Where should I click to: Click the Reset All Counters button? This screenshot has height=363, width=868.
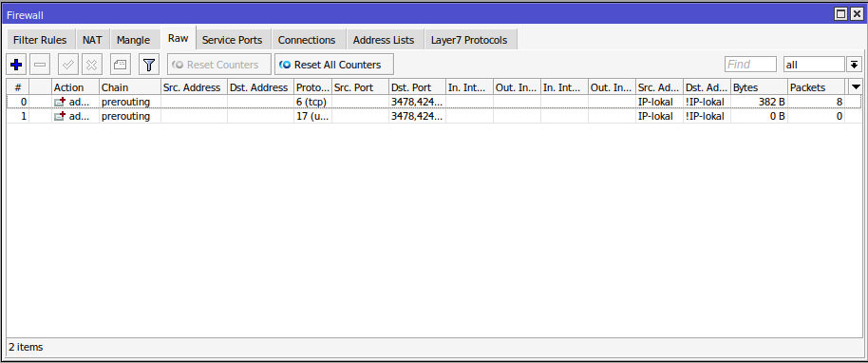pyautogui.click(x=334, y=65)
